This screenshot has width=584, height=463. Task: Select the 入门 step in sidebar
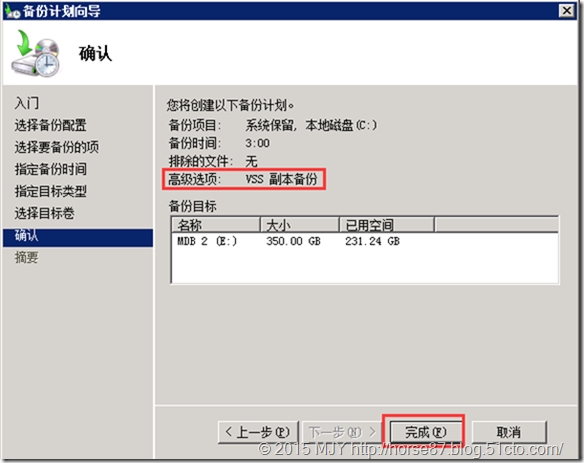pyautogui.click(x=26, y=103)
